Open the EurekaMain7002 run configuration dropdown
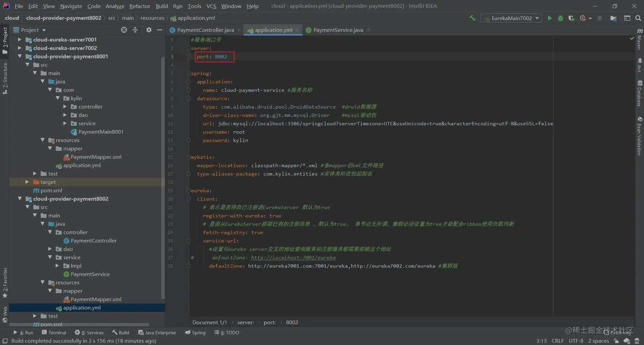The height and width of the screenshot is (345, 644). [511, 18]
